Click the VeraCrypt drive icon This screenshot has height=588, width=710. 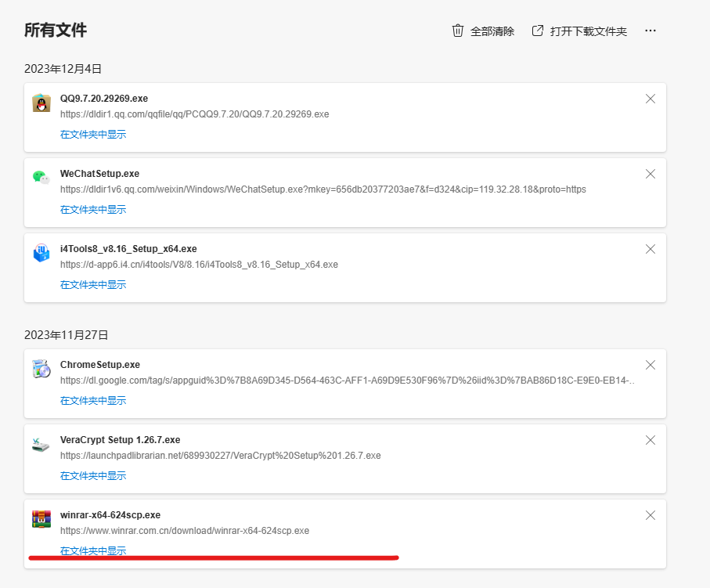tap(41, 445)
